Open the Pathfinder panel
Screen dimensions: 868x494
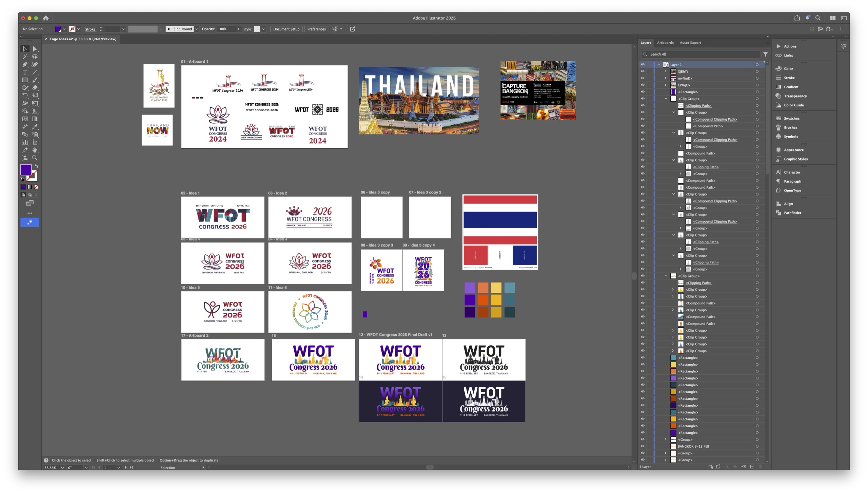[x=792, y=213]
